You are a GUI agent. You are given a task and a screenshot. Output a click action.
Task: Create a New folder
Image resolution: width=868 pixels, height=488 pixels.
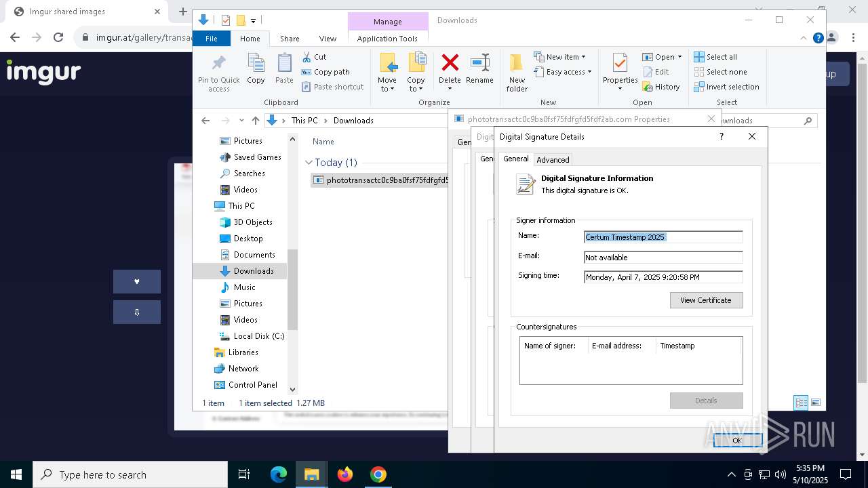(x=517, y=73)
